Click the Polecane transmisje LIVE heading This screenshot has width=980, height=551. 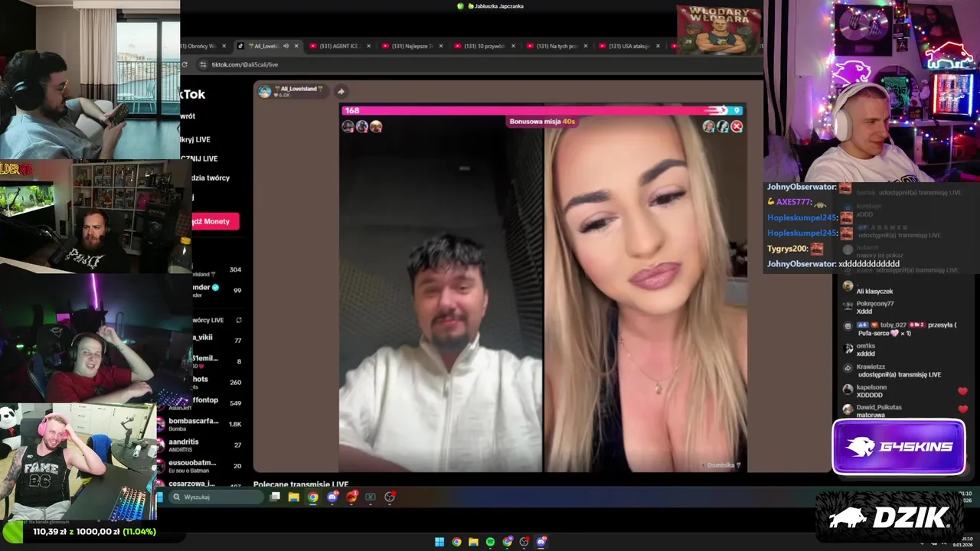pos(301,484)
